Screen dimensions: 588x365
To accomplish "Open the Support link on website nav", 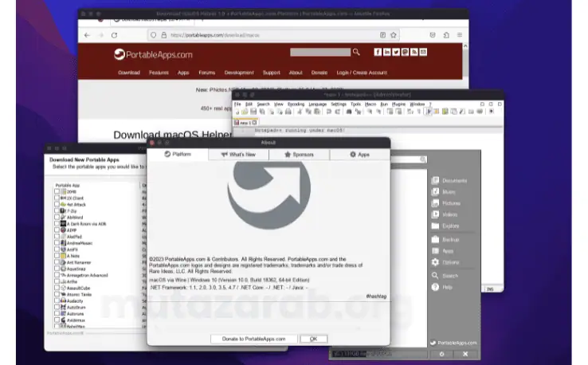I will click(x=272, y=73).
